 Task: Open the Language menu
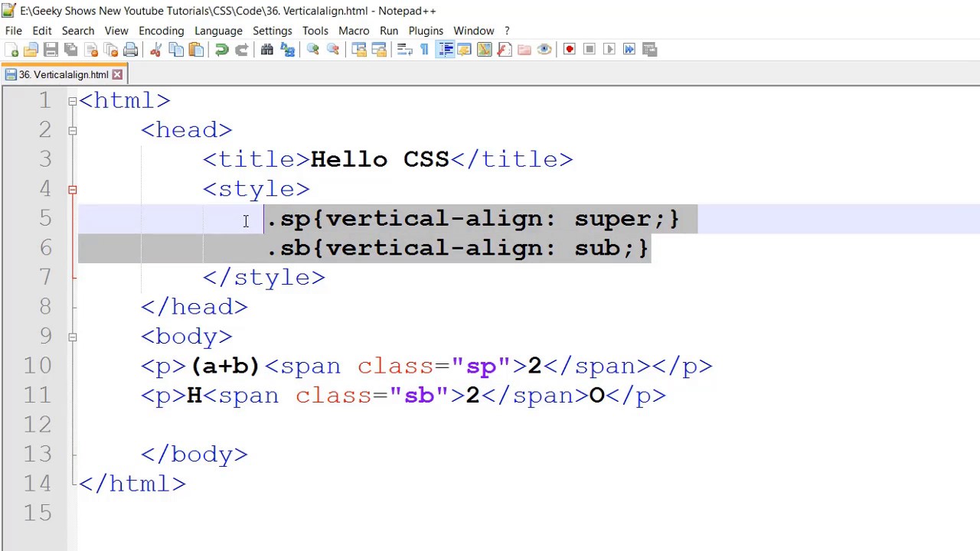218,31
